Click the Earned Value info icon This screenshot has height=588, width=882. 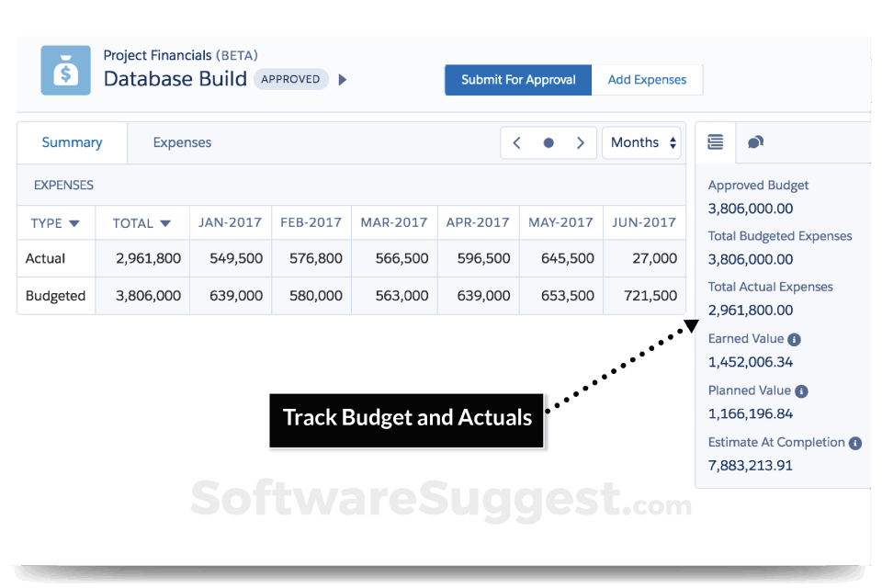click(797, 339)
